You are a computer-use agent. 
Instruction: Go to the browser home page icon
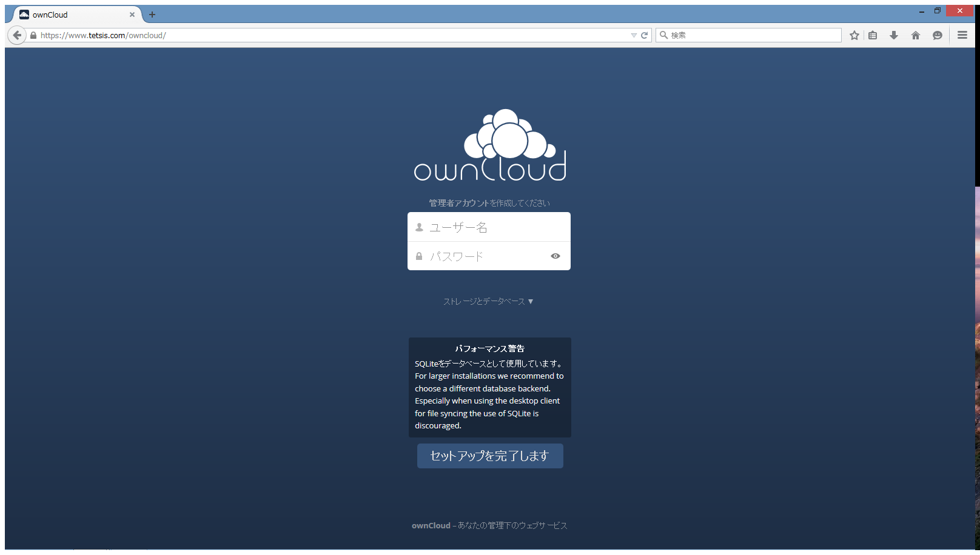click(916, 35)
